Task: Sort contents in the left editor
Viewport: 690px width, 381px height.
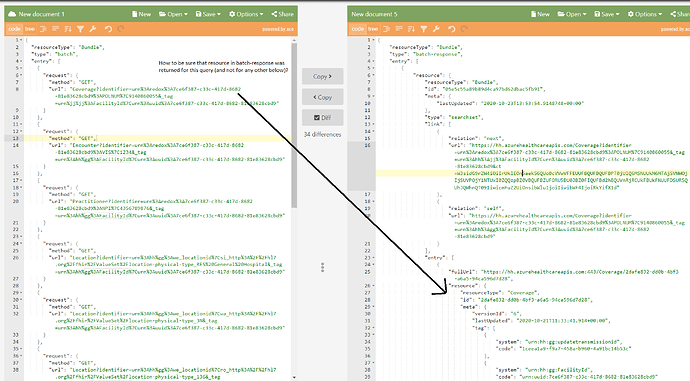Action: 68,29
